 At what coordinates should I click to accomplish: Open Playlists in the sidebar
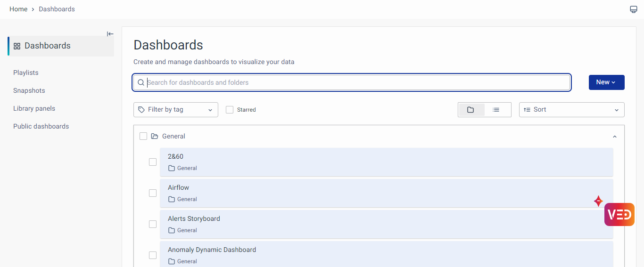26,73
